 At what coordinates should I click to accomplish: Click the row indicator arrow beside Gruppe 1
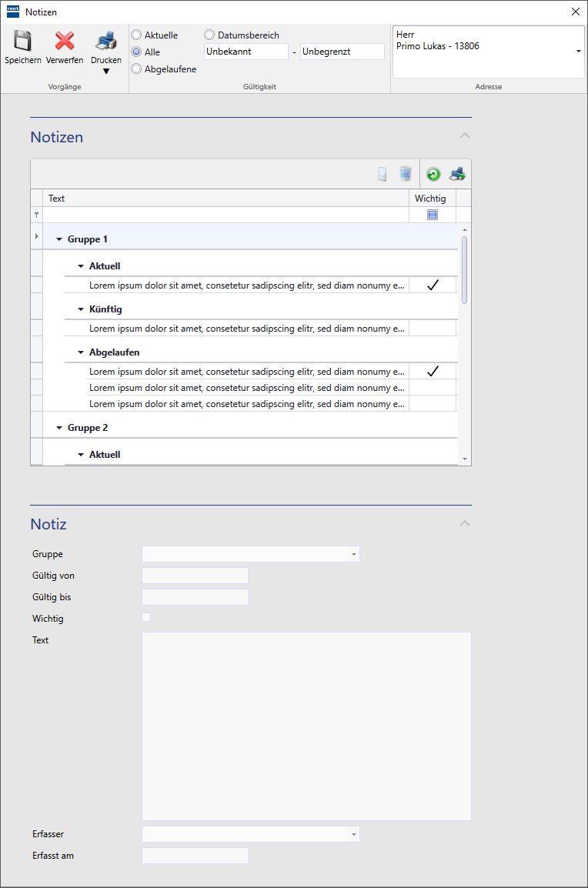coord(37,237)
